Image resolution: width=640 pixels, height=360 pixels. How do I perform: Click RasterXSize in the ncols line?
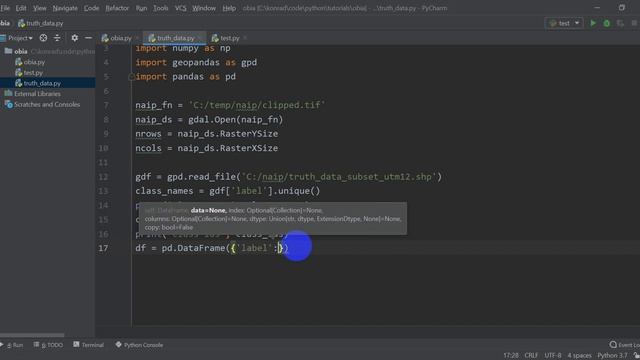249,148
